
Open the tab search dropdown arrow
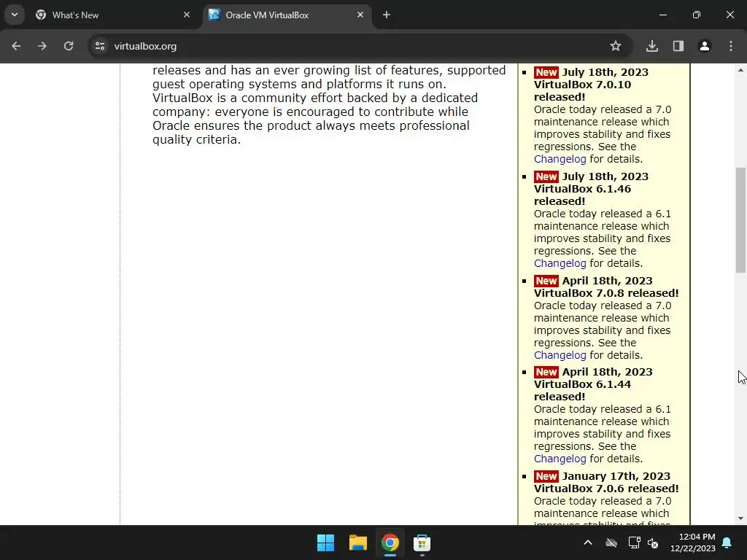click(x=15, y=15)
